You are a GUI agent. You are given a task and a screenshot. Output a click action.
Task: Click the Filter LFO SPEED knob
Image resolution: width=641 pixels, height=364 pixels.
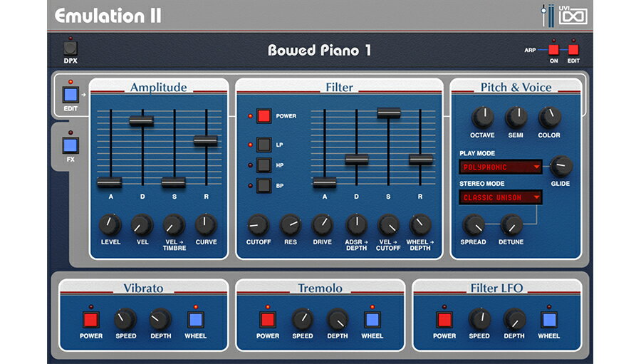[479, 319]
